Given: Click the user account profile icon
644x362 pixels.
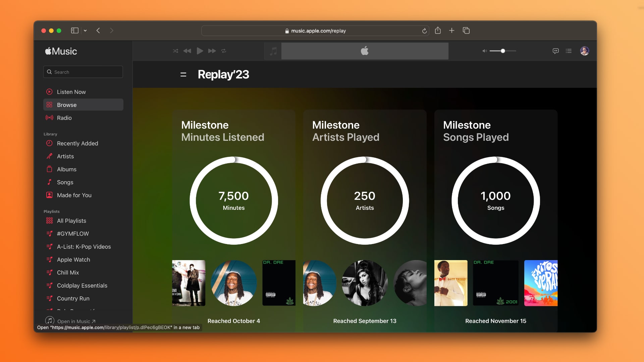Looking at the screenshot, I should (x=585, y=51).
